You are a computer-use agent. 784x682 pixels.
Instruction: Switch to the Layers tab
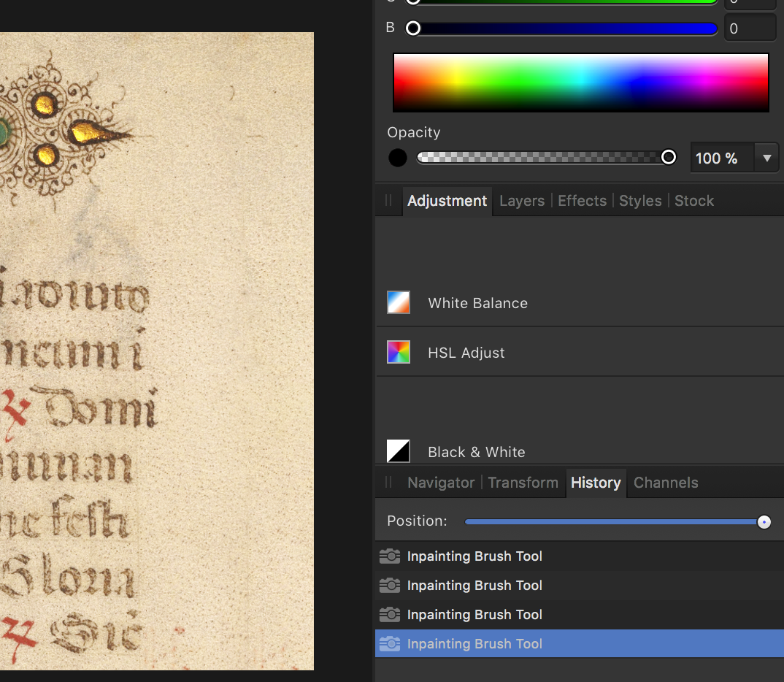[x=522, y=201]
